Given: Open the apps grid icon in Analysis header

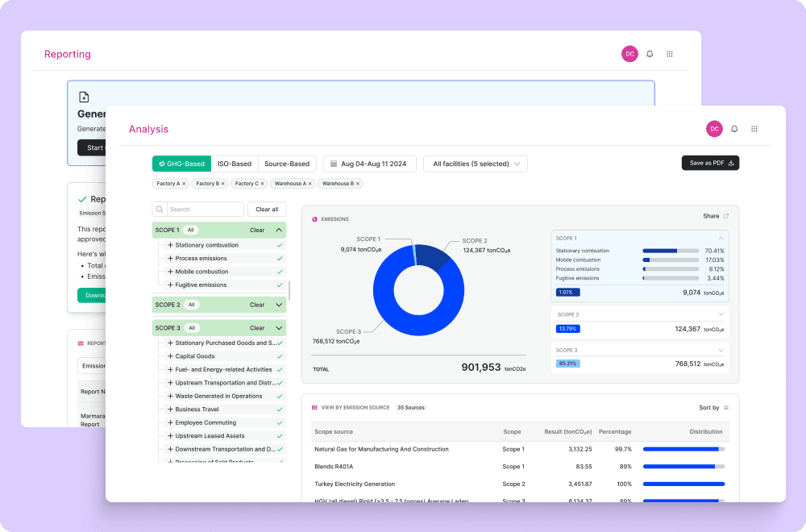Looking at the screenshot, I should tap(754, 129).
